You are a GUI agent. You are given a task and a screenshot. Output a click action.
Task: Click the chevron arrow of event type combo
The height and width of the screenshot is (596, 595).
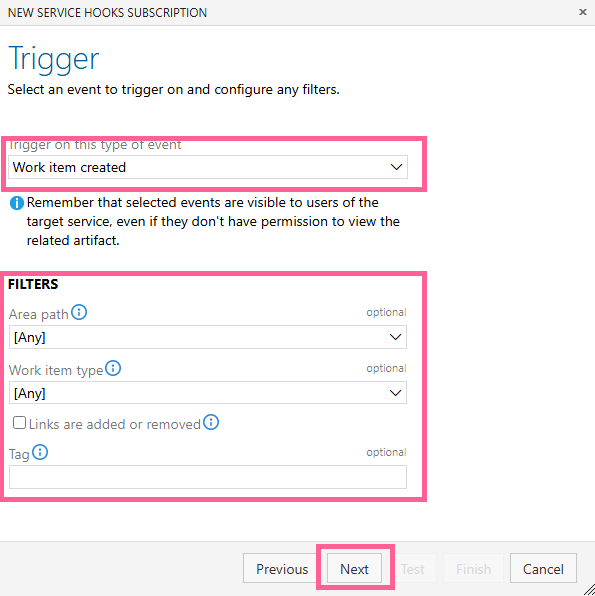[x=396, y=167]
